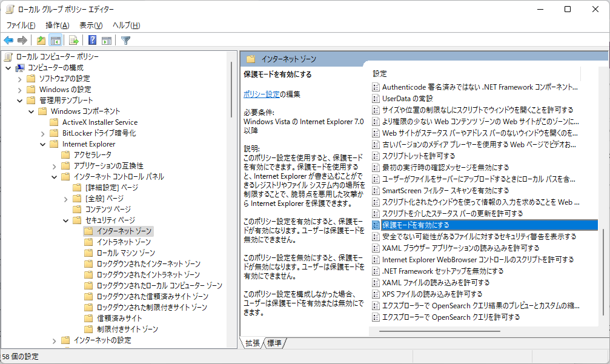Click the policy icon beside UserData の常設

[376, 98]
